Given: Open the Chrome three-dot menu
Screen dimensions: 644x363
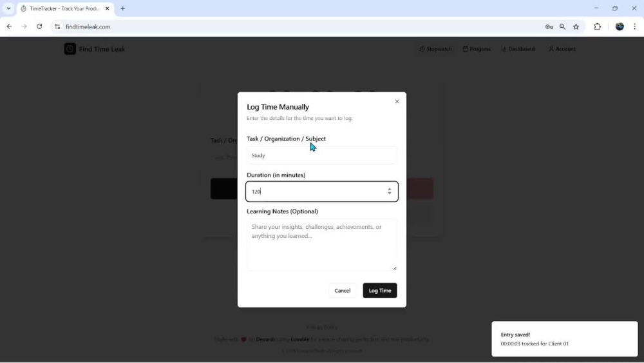Looking at the screenshot, I should 634,26.
